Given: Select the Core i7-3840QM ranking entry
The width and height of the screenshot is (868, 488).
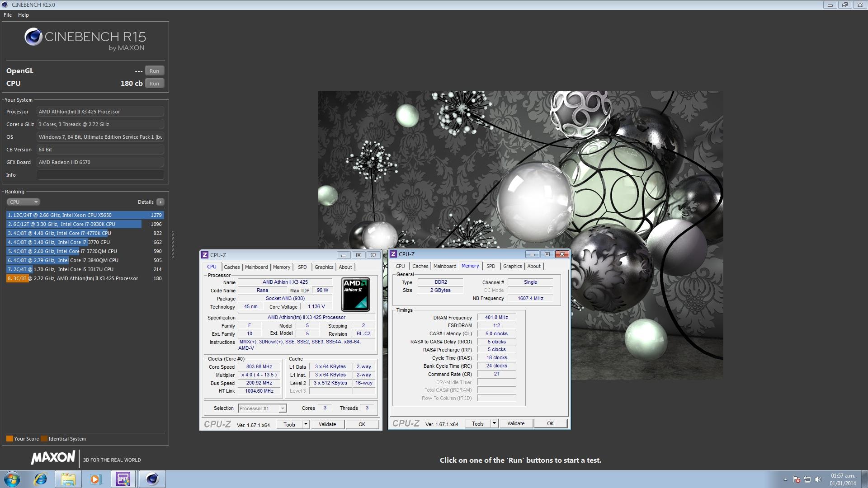Looking at the screenshot, I should click(85, 260).
